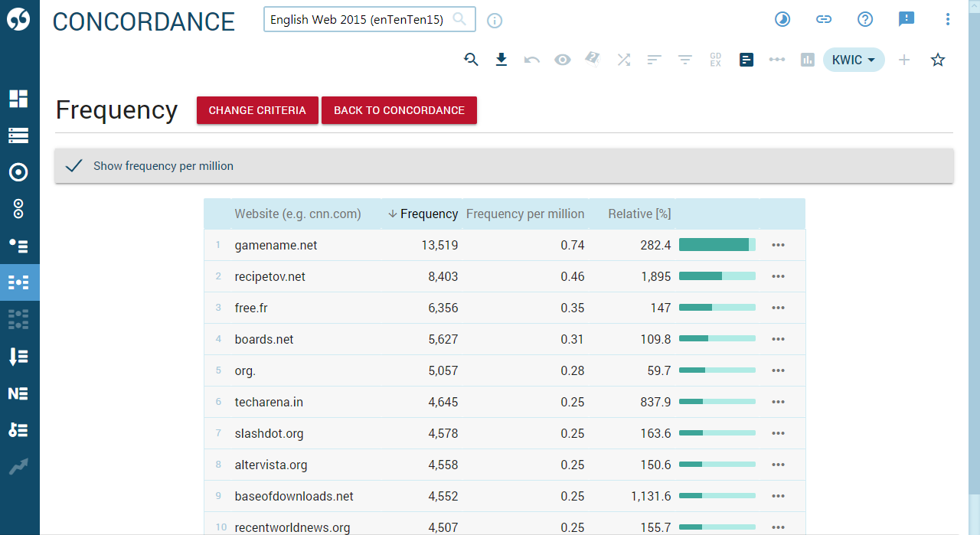Viewport: 980px width, 535px height.
Task: Click the BACK TO CONCORDANCE button
Action: click(x=399, y=110)
